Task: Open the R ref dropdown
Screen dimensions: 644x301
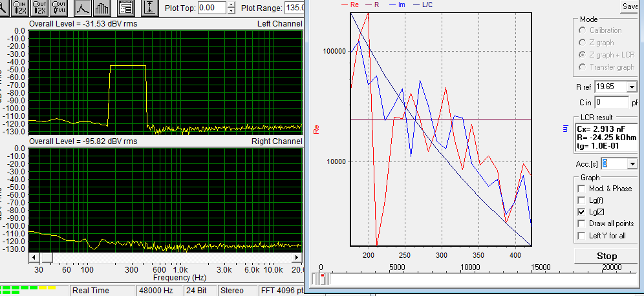Action: click(631, 87)
